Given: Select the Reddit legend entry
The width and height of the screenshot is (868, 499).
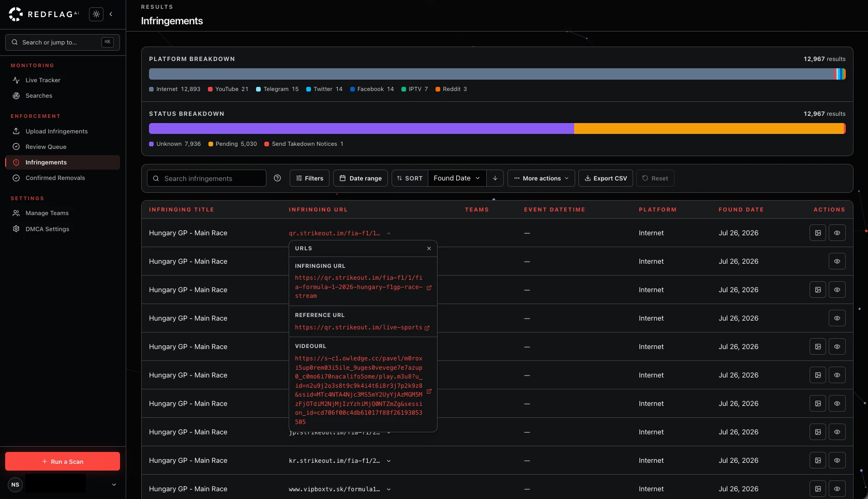Looking at the screenshot, I should (451, 89).
